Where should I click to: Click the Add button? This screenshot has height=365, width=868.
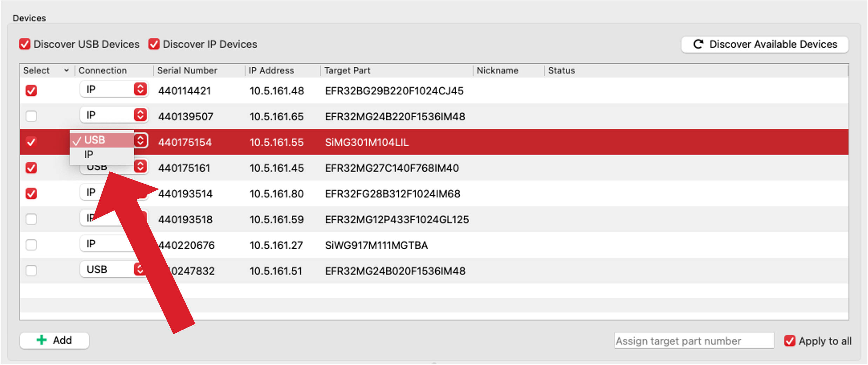coord(54,340)
